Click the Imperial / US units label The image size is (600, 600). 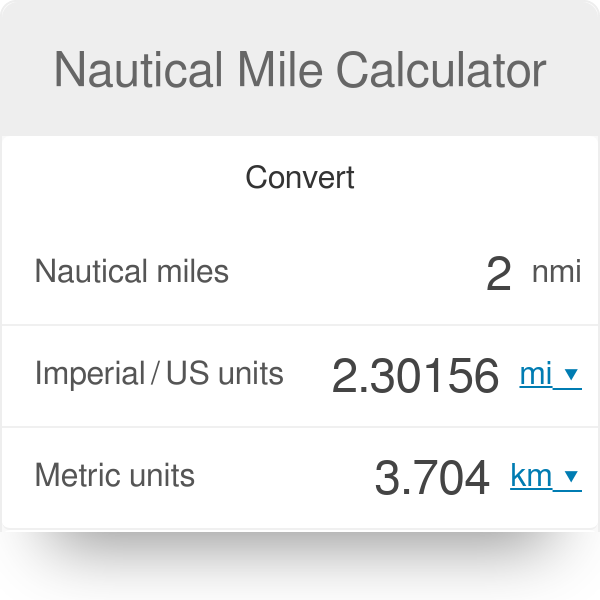[159, 374]
